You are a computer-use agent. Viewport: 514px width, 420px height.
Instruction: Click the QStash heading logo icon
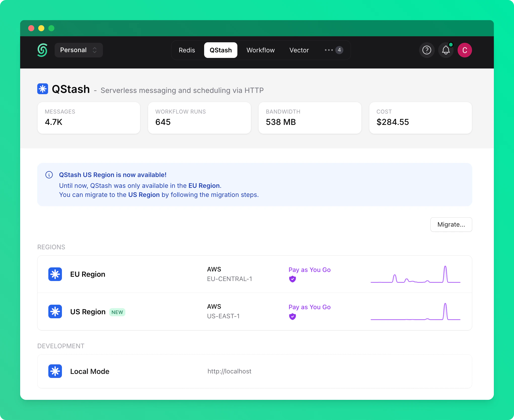pos(43,89)
